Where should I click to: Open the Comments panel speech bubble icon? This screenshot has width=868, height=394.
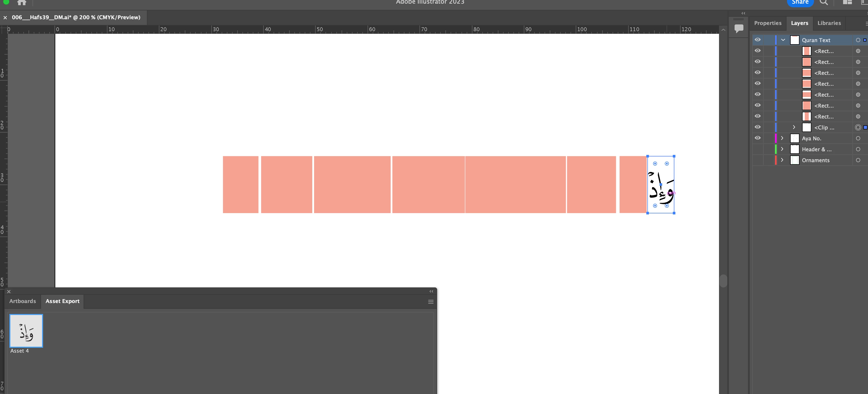(x=739, y=28)
